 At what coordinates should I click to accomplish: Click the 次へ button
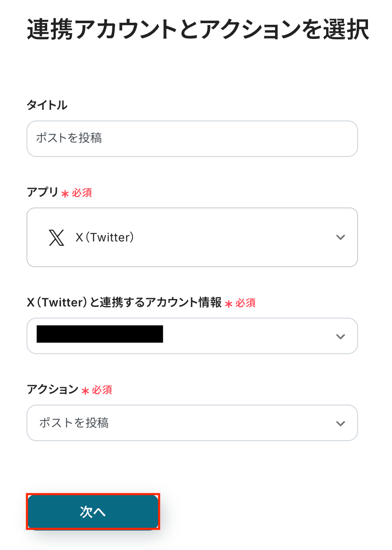93,511
